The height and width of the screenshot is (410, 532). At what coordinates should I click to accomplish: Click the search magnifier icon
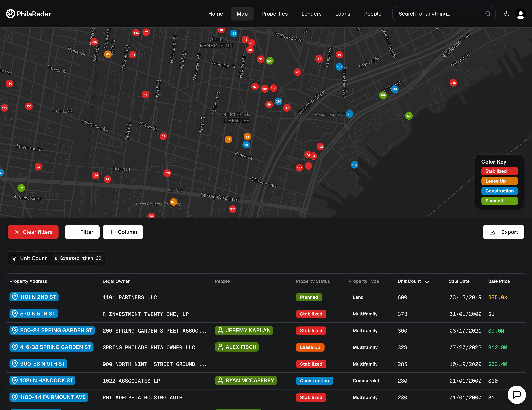[488, 14]
